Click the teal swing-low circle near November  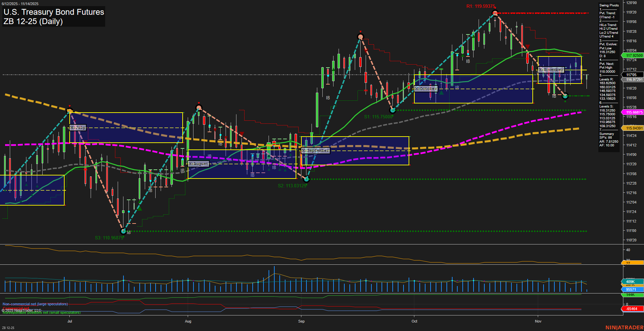click(565, 96)
